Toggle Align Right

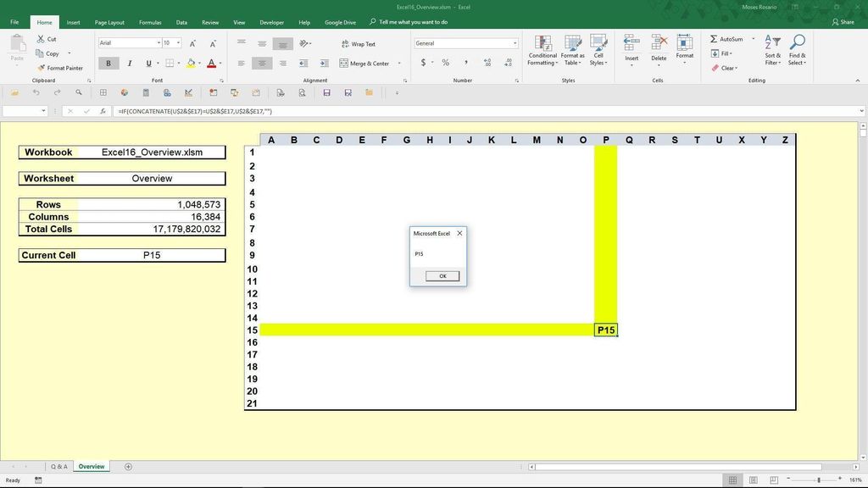pyautogui.click(x=283, y=63)
